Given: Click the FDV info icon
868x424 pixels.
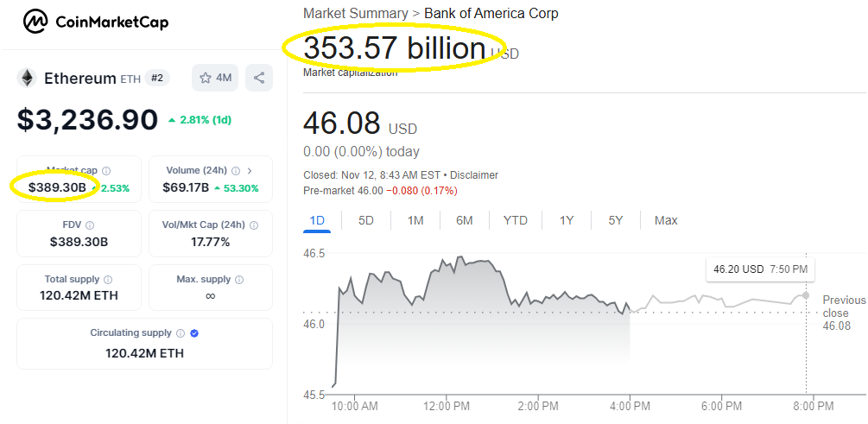Looking at the screenshot, I should point(90,225).
